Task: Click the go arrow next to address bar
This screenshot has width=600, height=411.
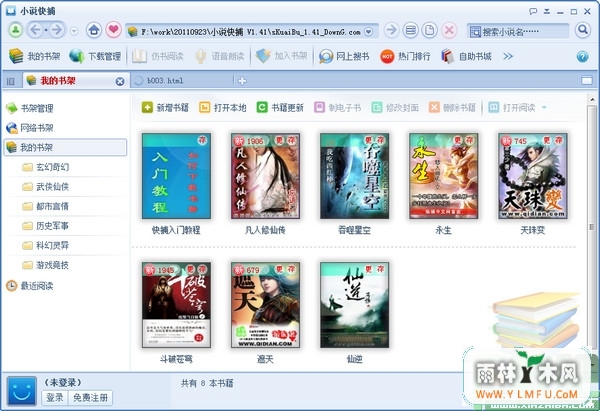Action: coord(391,30)
